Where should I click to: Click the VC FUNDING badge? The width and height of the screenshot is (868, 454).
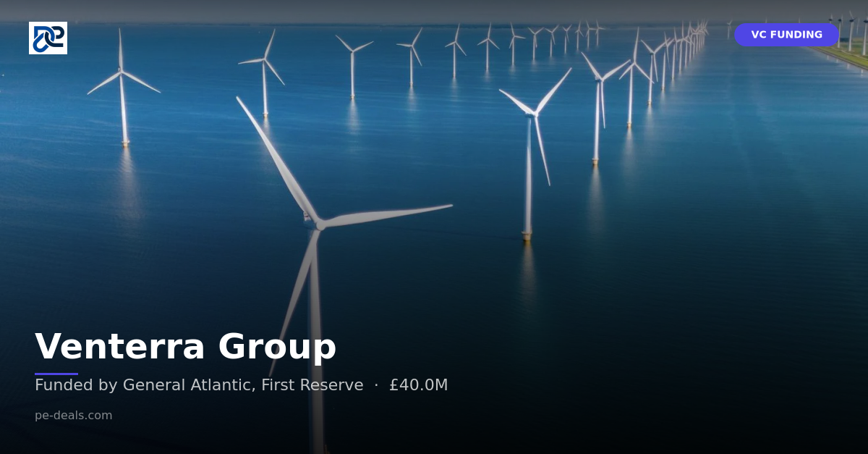pyautogui.click(x=786, y=35)
